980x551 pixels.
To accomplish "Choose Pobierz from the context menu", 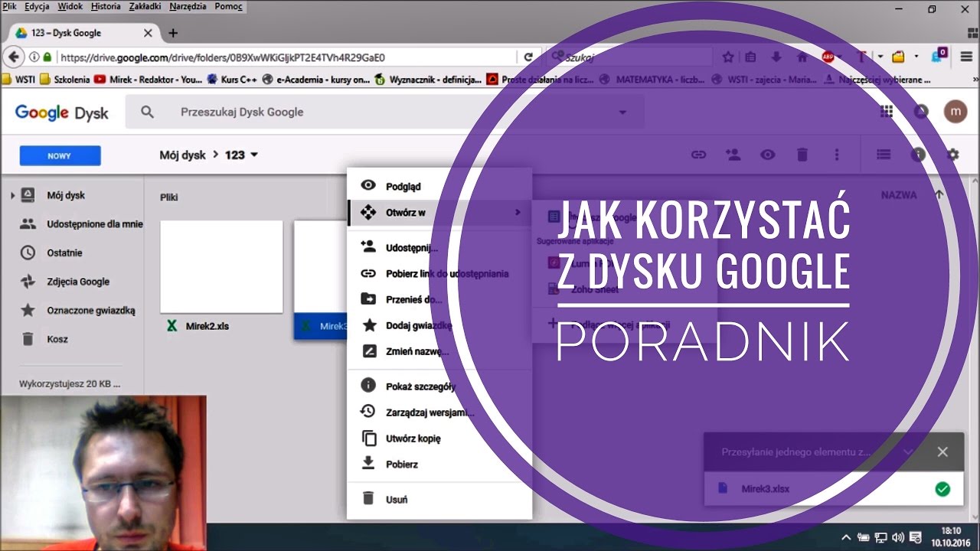I will 439,464.
